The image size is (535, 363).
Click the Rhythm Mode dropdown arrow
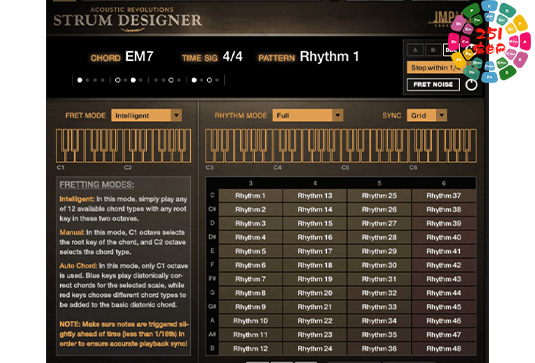click(337, 115)
